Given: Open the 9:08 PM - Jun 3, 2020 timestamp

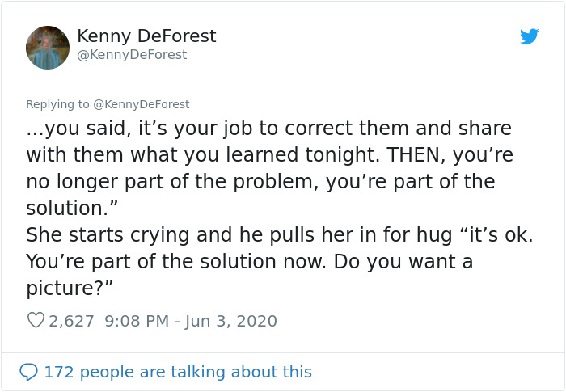Looking at the screenshot, I should [191, 321].
